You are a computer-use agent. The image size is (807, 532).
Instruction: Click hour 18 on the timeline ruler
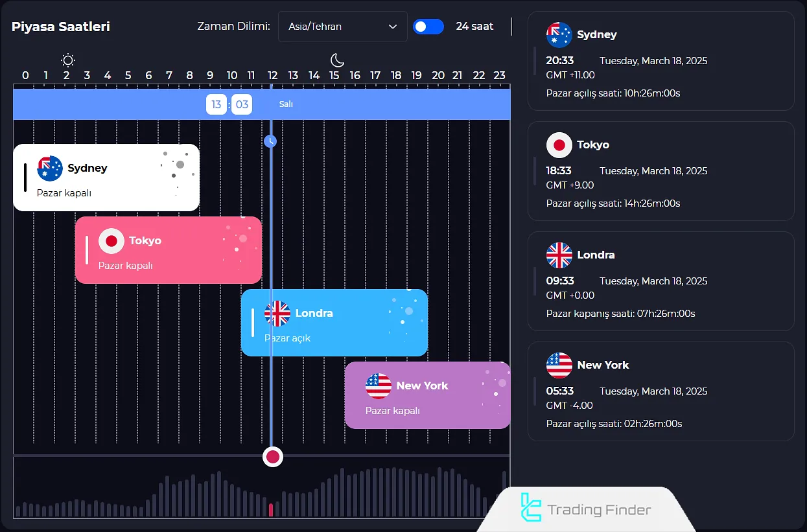396,75
